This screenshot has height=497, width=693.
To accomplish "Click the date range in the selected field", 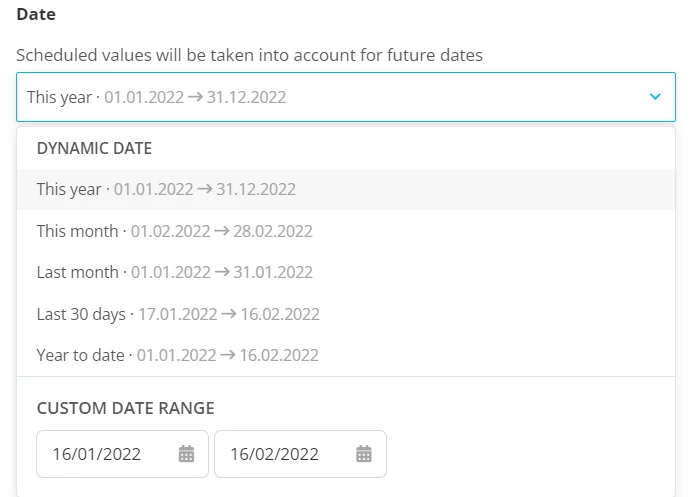I will point(195,97).
